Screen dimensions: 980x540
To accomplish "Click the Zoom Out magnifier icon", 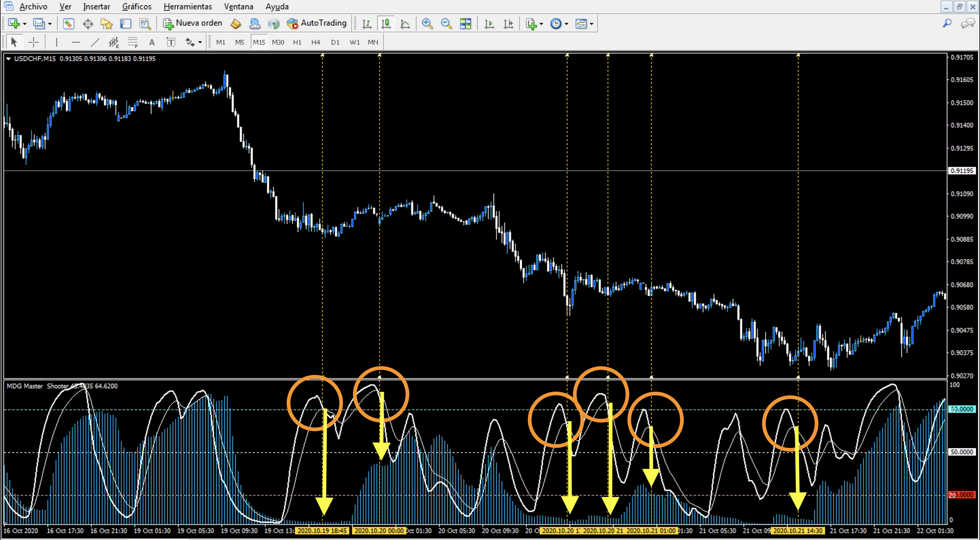I will (x=446, y=24).
